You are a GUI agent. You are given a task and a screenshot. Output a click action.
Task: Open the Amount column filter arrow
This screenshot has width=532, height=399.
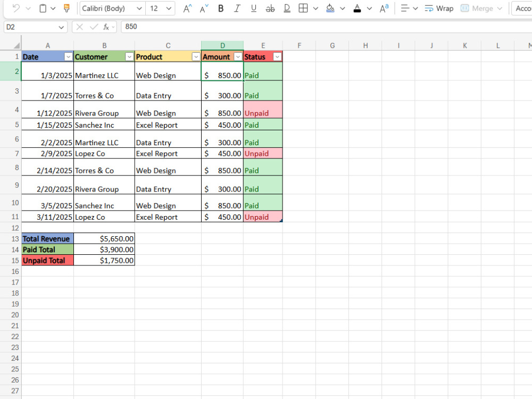tap(238, 57)
